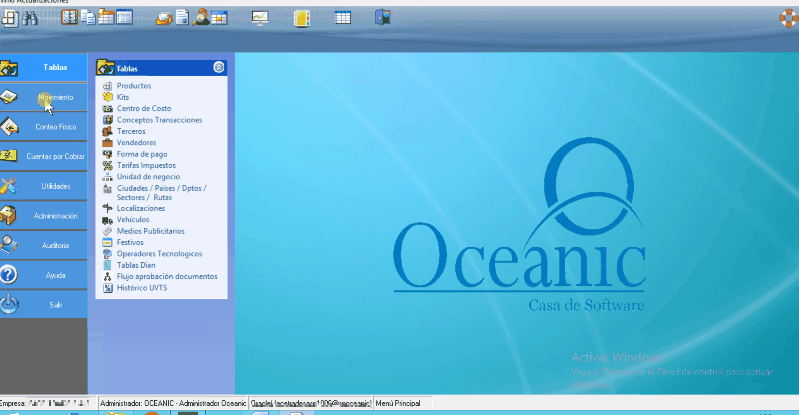Screen dimensions: 799x415
Task: Open Centro de Costo from Tablas list
Action: pos(145,108)
